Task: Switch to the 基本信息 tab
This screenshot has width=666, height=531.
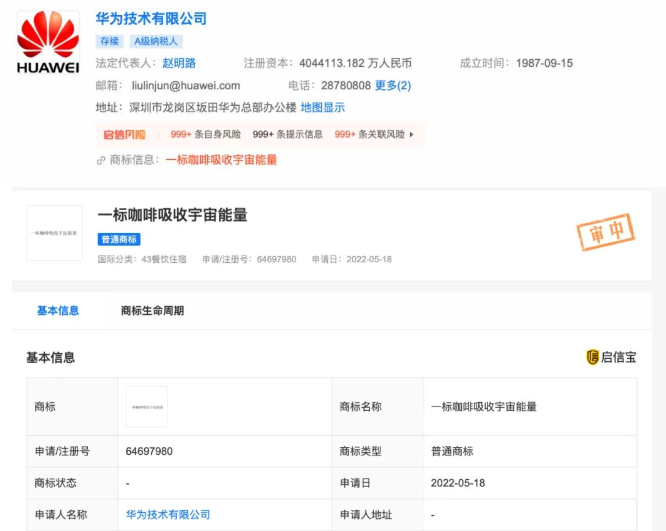Action: [58, 311]
